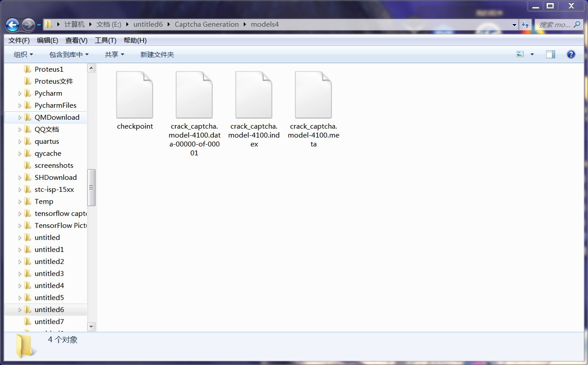Expand the QMDownload folder node
The image size is (588, 365).
(x=20, y=118)
